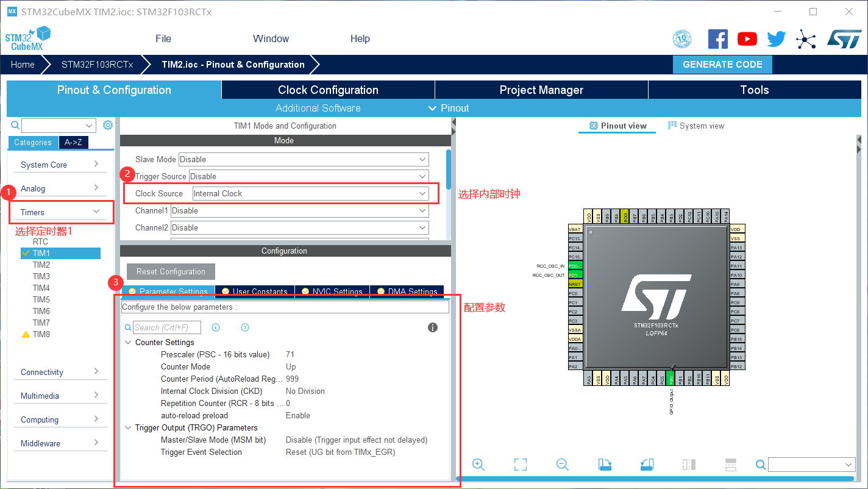Image resolution: width=868 pixels, height=489 pixels.
Task: Click the horizontal split view icon
Action: tap(731, 465)
